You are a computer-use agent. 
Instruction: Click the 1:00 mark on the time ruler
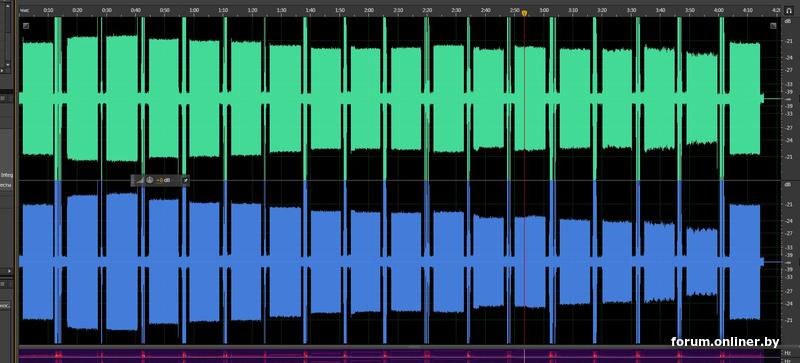pos(194,10)
